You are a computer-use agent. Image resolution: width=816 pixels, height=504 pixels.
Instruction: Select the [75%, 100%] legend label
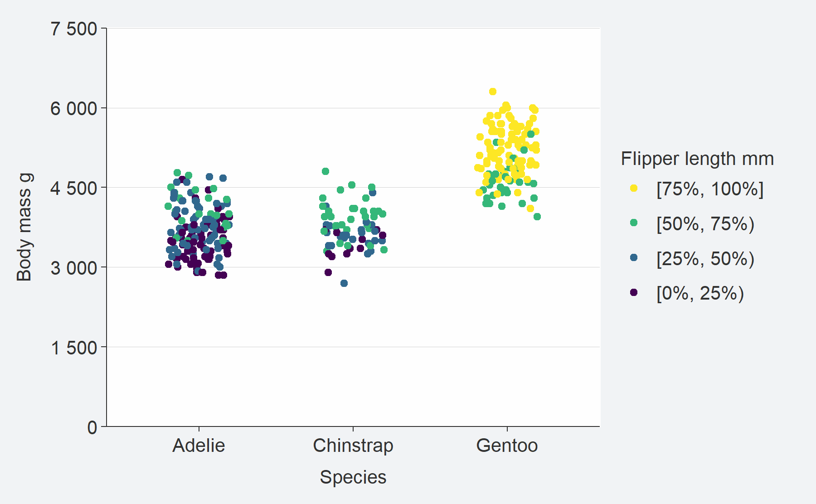click(710, 189)
